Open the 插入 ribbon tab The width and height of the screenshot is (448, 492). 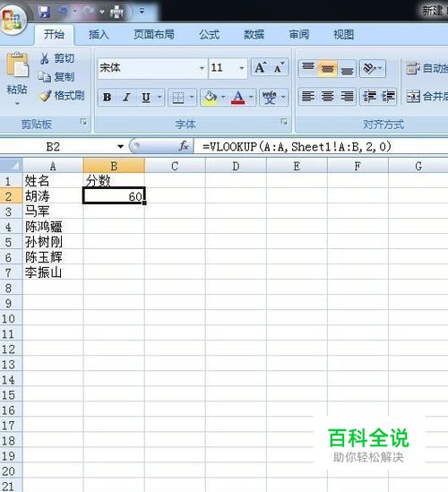point(99,34)
